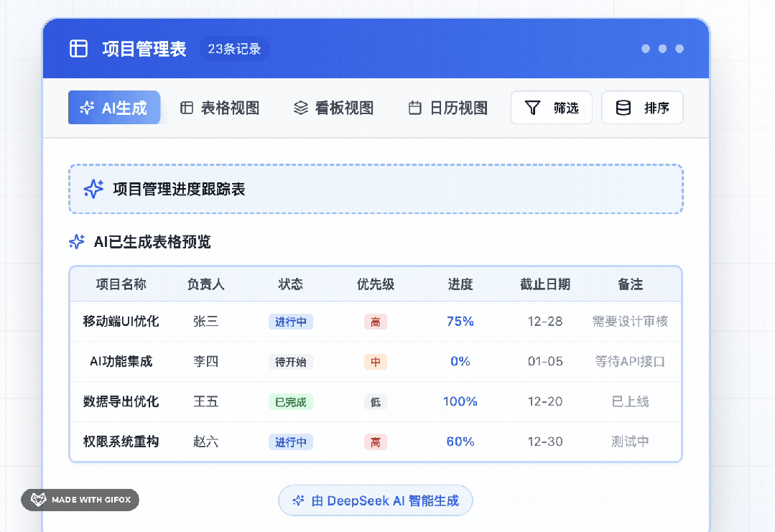This screenshot has width=775, height=532.
Task: Click the 截止日期 column header
Action: click(545, 284)
